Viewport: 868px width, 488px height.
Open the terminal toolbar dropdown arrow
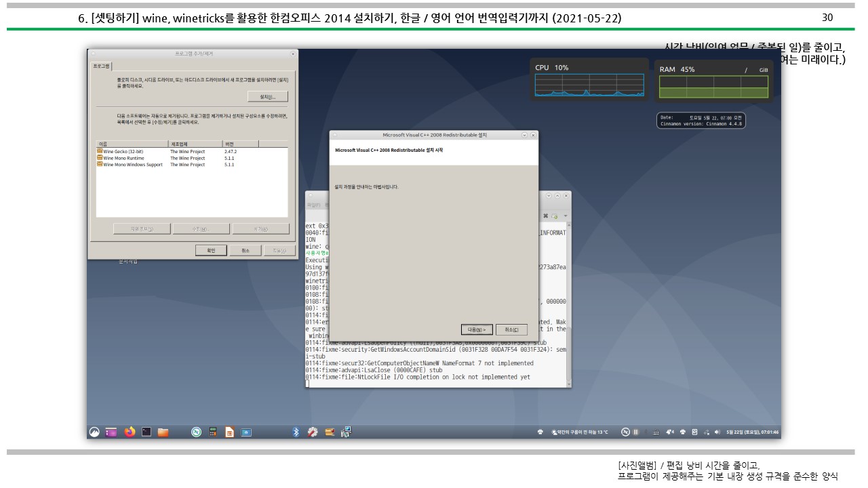point(566,216)
